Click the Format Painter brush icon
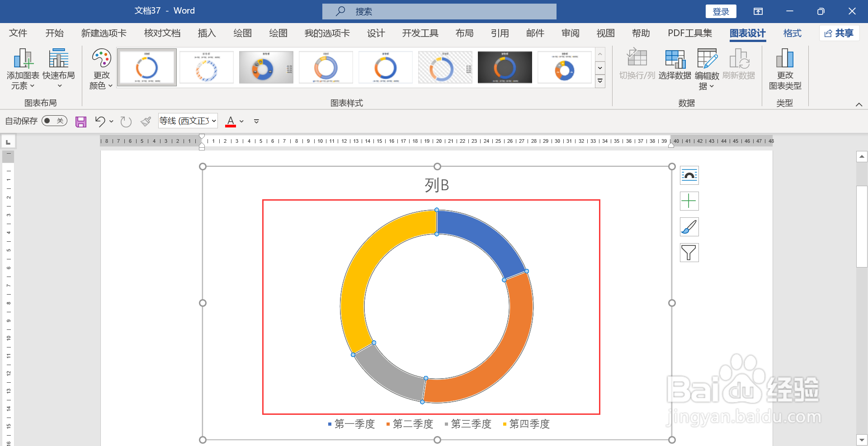This screenshot has height=446, width=868. [x=146, y=121]
